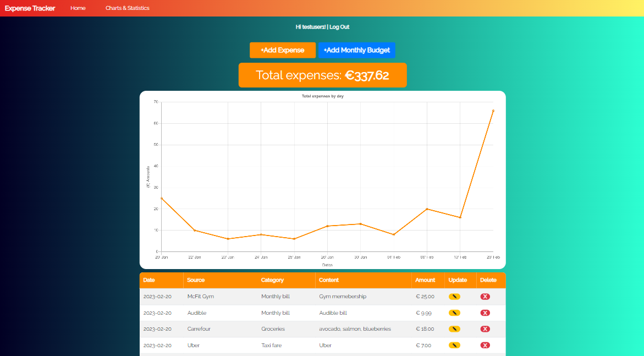The width and height of the screenshot is (644, 356).
Task: Edit the McFit Gym expense with pencil icon
Action: [x=454, y=297]
